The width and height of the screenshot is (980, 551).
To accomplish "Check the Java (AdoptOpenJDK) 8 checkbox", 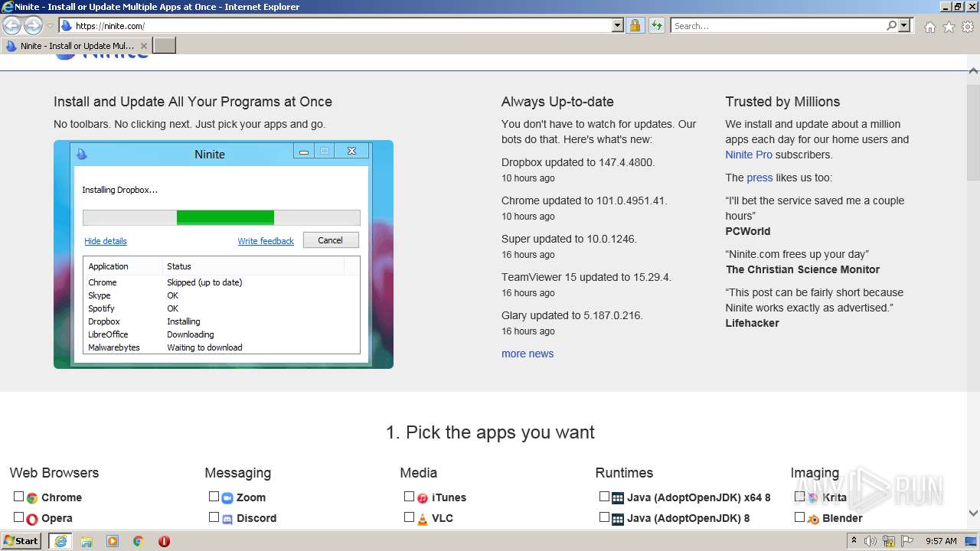I will pyautogui.click(x=604, y=517).
